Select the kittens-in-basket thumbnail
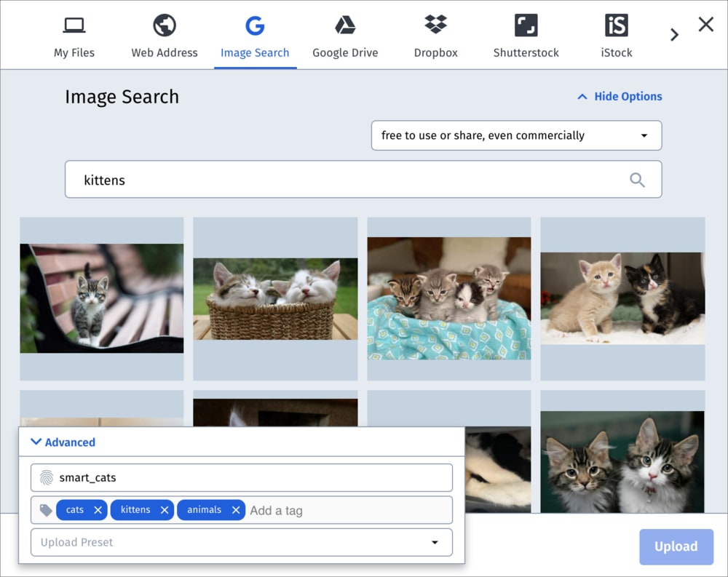The height and width of the screenshot is (577, 728). point(274,298)
